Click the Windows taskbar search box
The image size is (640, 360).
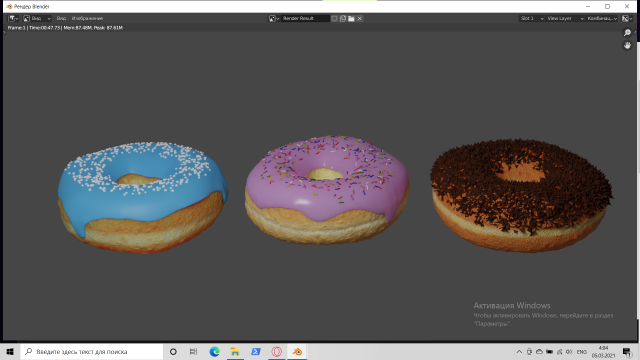click(92, 351)
